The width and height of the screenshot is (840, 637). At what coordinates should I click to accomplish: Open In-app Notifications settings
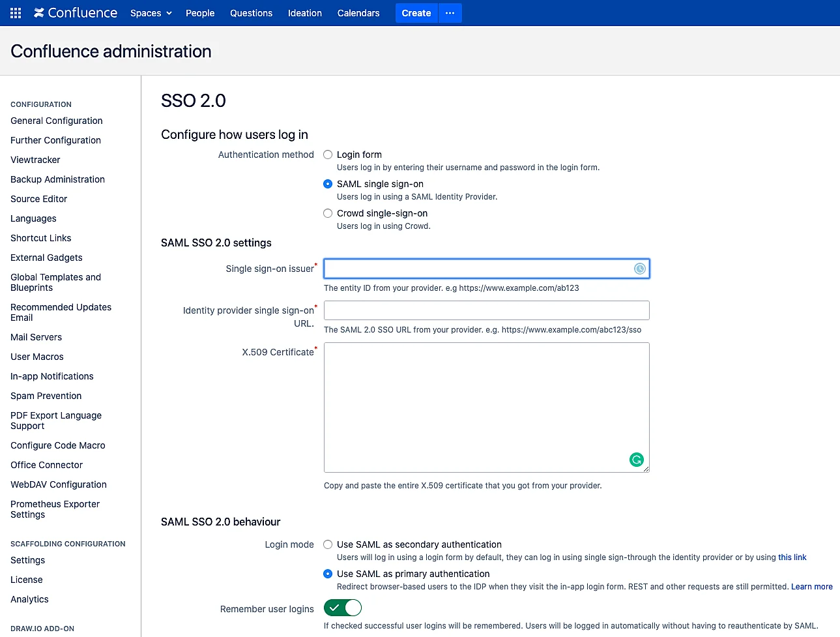click(x=51, y=376)
